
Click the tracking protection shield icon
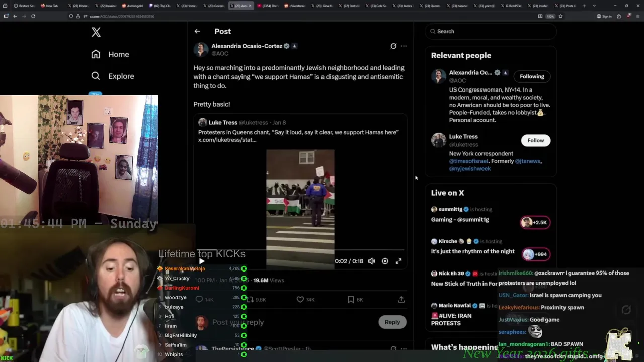71,16
